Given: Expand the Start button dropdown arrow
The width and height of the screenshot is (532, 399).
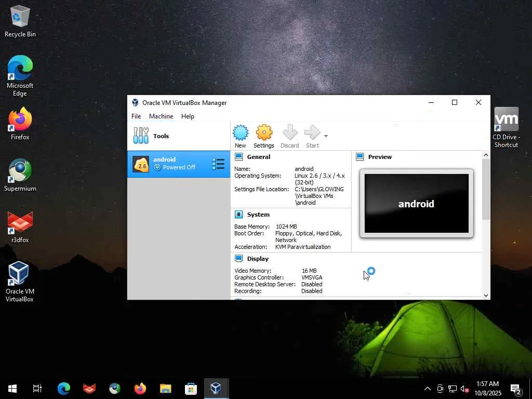Looking at the screenshot, I should 326,136.
